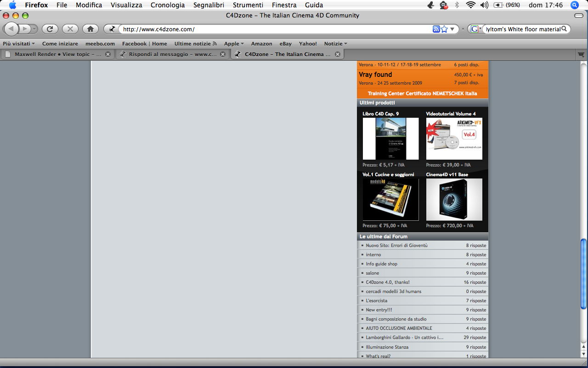Close the C4Dzone tab
Image resolution: width=588 pixels, height=368 pixels.
tap(338, 54)
